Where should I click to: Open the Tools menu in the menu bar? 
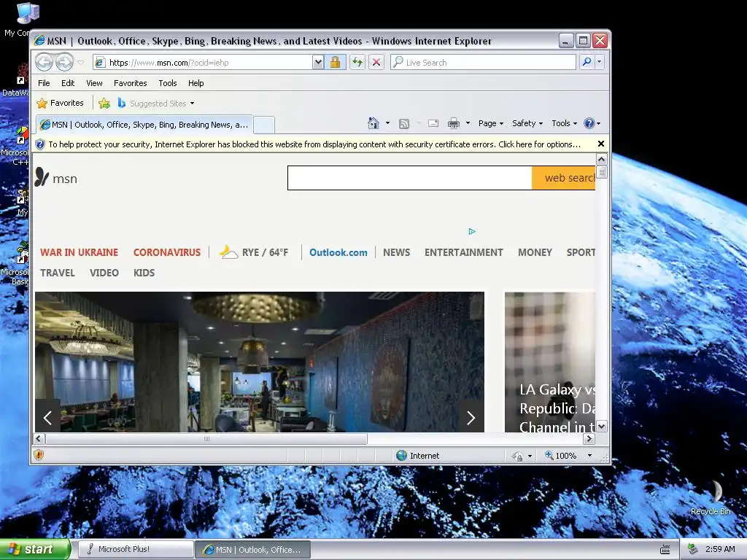168,83
